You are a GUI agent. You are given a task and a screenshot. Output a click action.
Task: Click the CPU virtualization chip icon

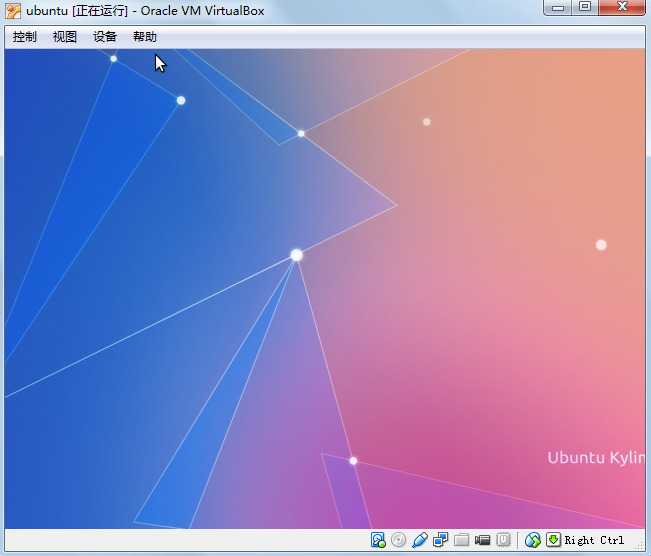point(503,540)
